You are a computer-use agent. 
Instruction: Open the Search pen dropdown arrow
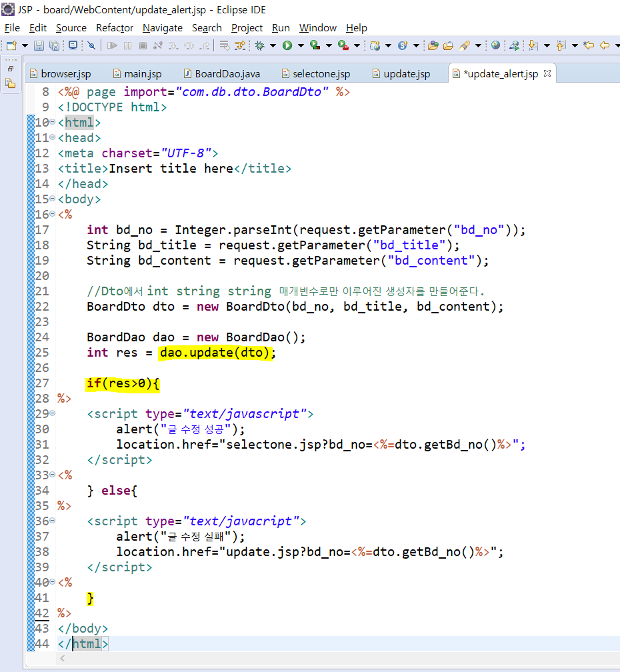tap(478, 45)
